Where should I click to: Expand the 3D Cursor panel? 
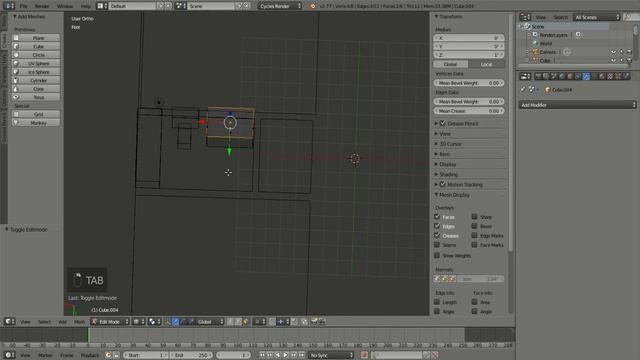click(450, 144)
